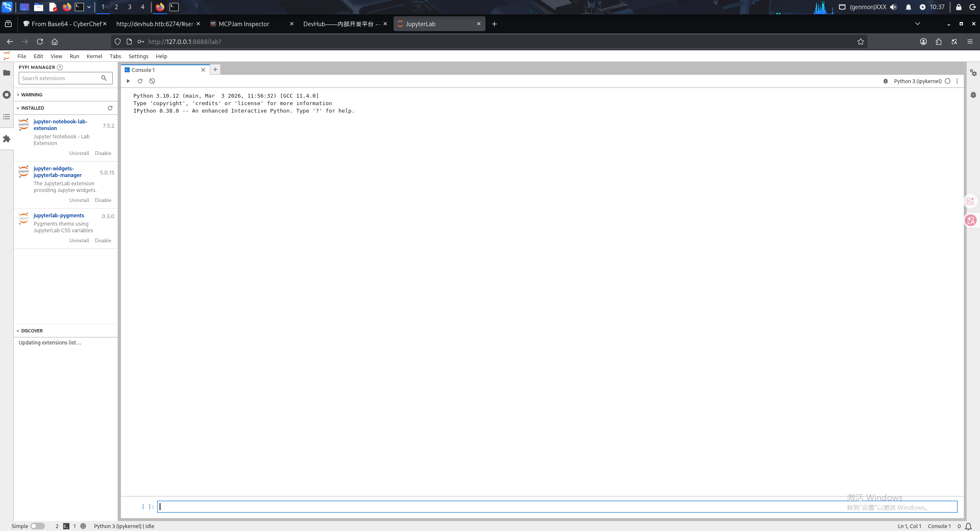Select the Extension Manager puzzle icon
Viewport: 980px width, 531px height.
pos(7,139)
